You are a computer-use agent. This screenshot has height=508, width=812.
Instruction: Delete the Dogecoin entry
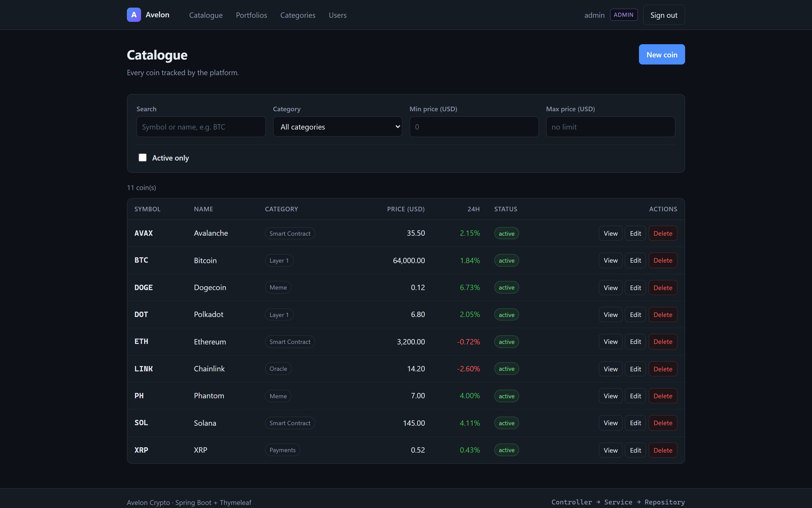point(663,288)
